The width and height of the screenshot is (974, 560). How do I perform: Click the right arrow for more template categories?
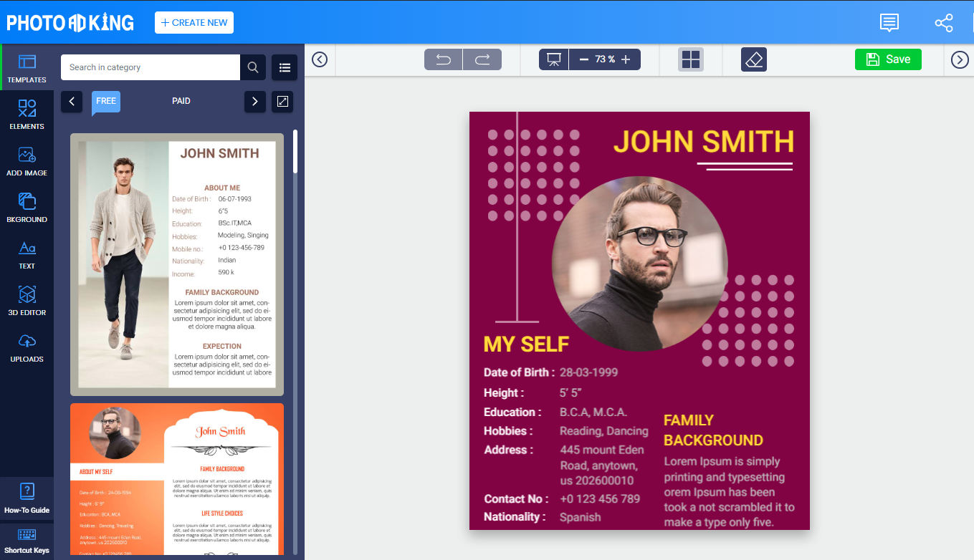[x=255, y=101]
